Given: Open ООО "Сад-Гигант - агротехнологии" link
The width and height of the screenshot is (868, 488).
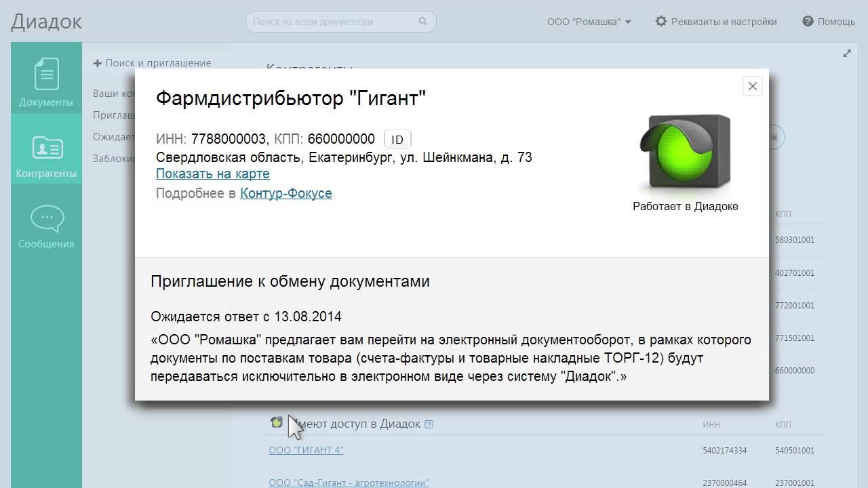Looking at the screenshot, I should (349, 483).
